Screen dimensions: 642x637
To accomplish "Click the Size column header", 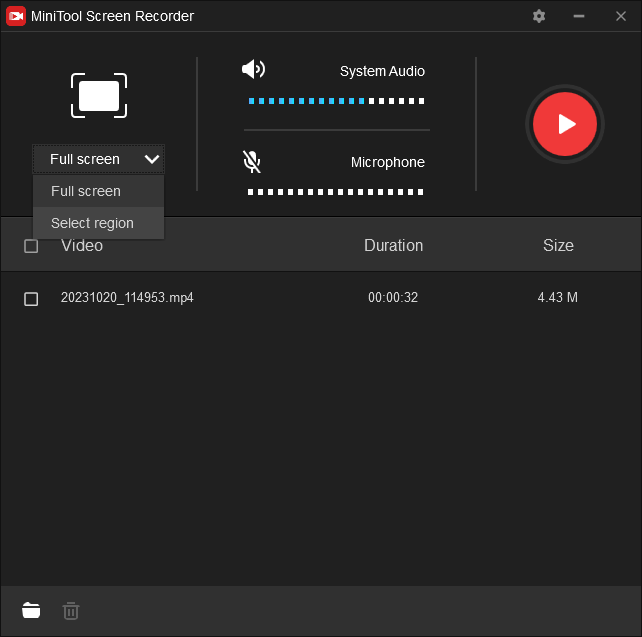I will 558,246.
